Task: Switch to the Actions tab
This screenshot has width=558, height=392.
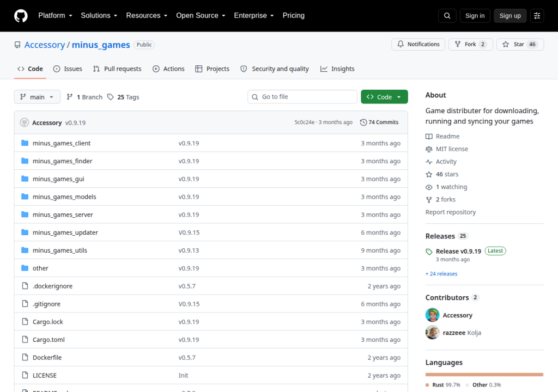Action: coord(168,69)
